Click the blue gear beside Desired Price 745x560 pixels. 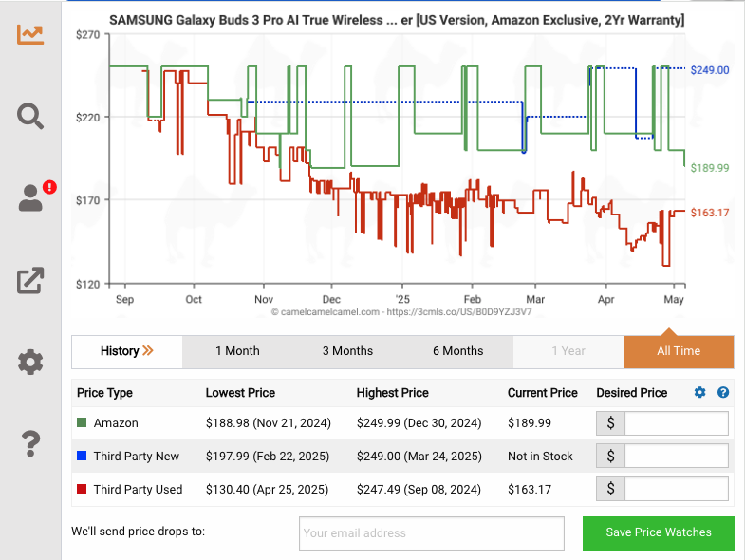(x=700, y=393)
